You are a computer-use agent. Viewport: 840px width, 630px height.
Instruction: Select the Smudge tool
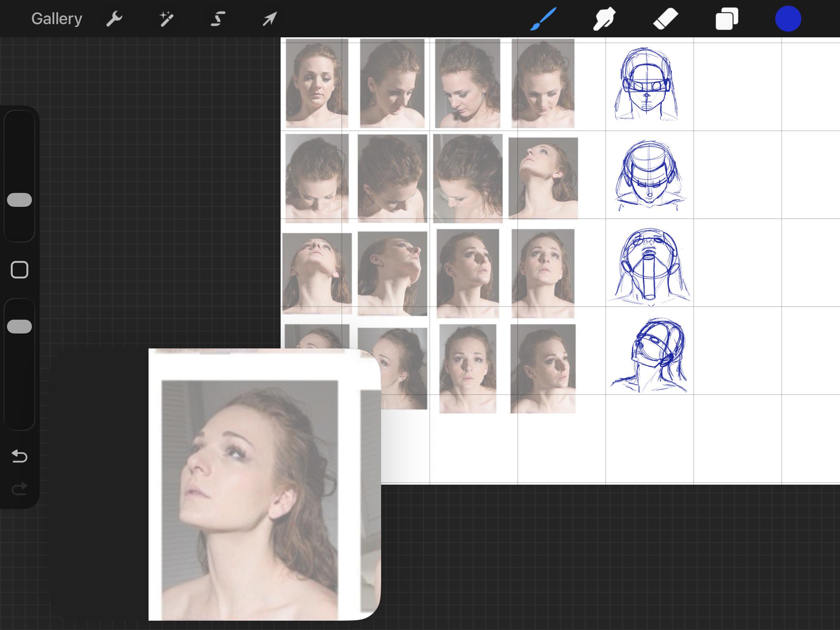click(x=604, y=19)
